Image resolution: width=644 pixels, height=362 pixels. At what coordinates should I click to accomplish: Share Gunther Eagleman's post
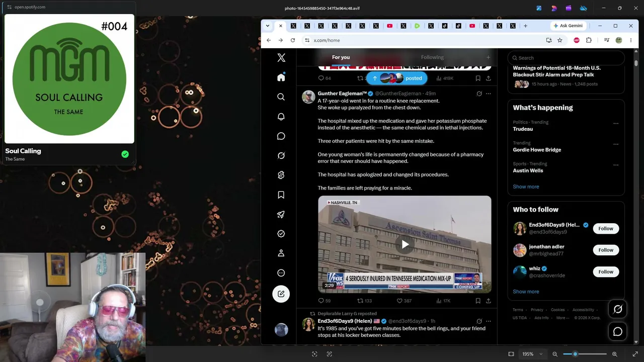tap(488, 301)
